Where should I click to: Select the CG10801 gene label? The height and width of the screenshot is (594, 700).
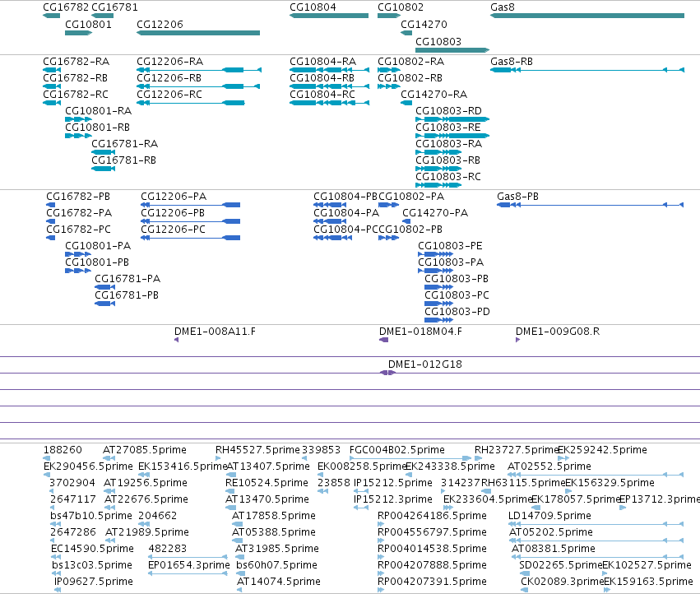pyautogui.click(x=88, y=24)
